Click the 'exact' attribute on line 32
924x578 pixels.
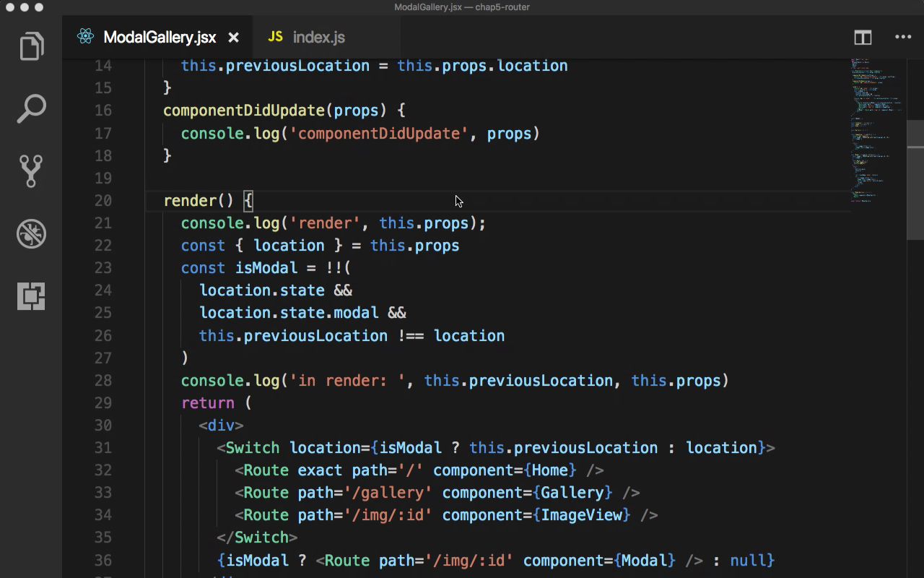pos(320,470)
